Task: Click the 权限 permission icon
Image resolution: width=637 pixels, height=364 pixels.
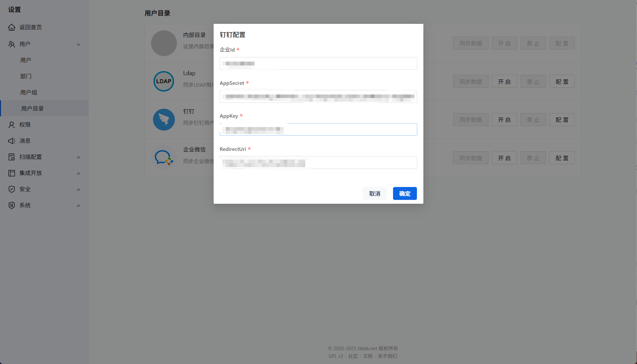Action: pos(12,125)
